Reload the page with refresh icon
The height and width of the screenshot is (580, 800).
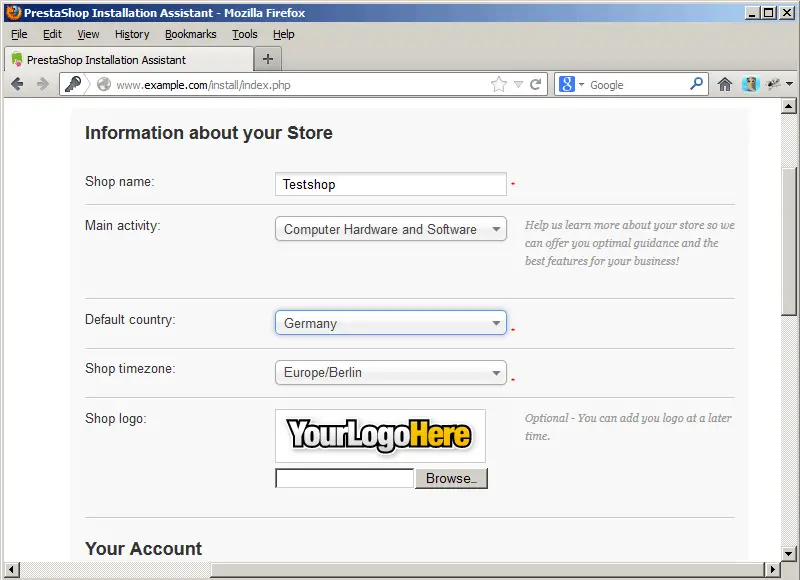[x=535, y=84]
